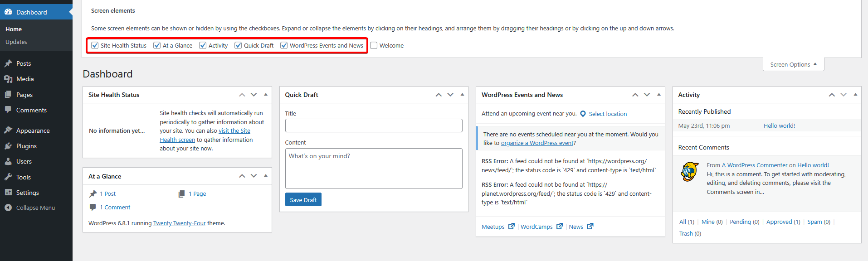The width and height of the screenshot is (868, 261).
Task: Click the Media icon in sidebar
Action: pyautogui.click(x=8, y=79)
